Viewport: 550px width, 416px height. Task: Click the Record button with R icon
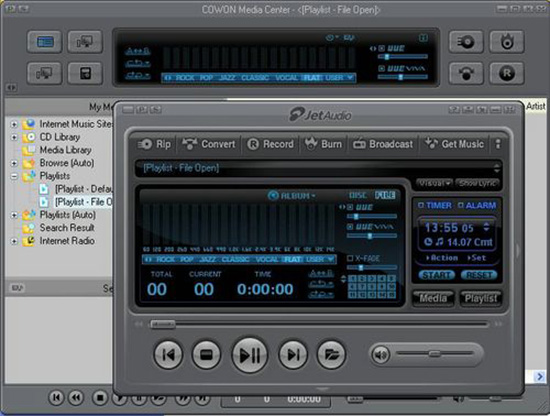[x=270, y=144]
